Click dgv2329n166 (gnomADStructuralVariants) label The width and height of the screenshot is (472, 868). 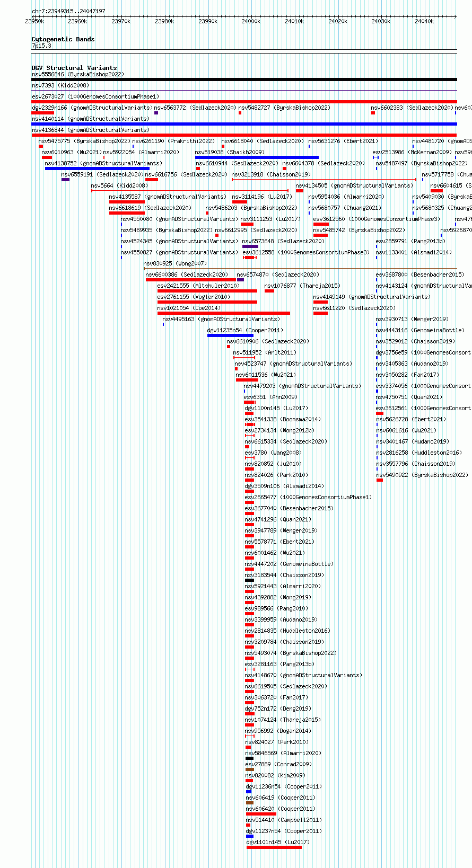92,108
